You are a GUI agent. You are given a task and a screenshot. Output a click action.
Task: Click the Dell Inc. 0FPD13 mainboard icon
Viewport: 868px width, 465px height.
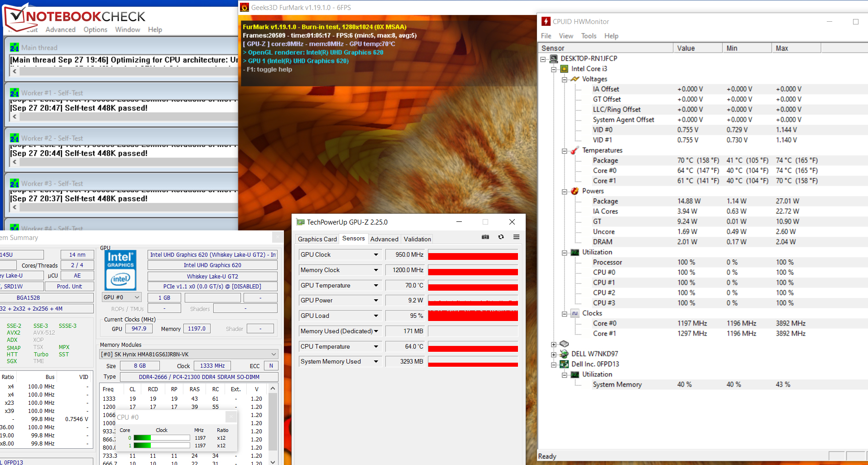pyautogui.click(x=564, y=364)
